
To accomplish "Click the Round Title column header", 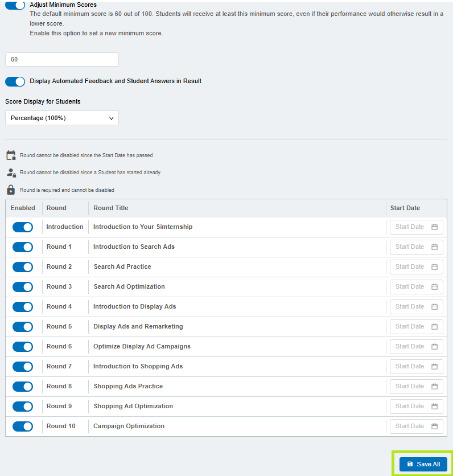I will point(111,208).
